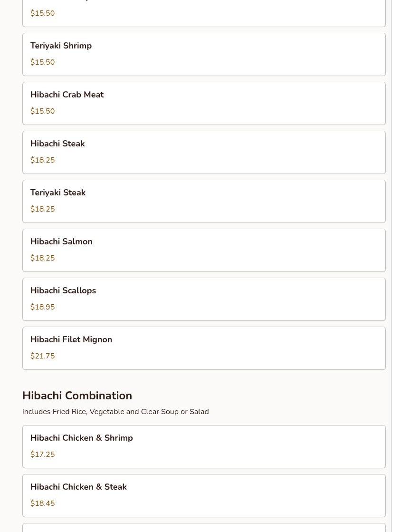Open the Teriyaki Shrimp menu item
401x532 pixels.
[61, 46]
